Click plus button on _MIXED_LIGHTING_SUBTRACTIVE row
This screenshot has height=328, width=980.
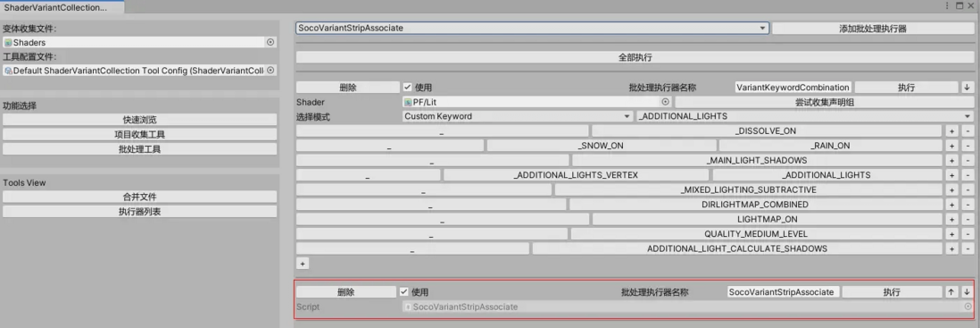(x=951, y=189)
